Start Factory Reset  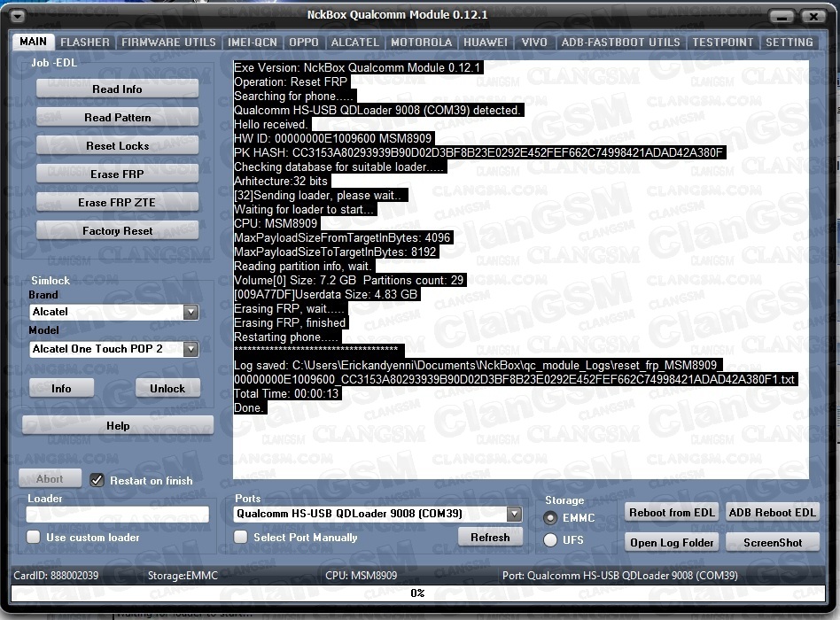pyautogui.click(x=117, y=231)
